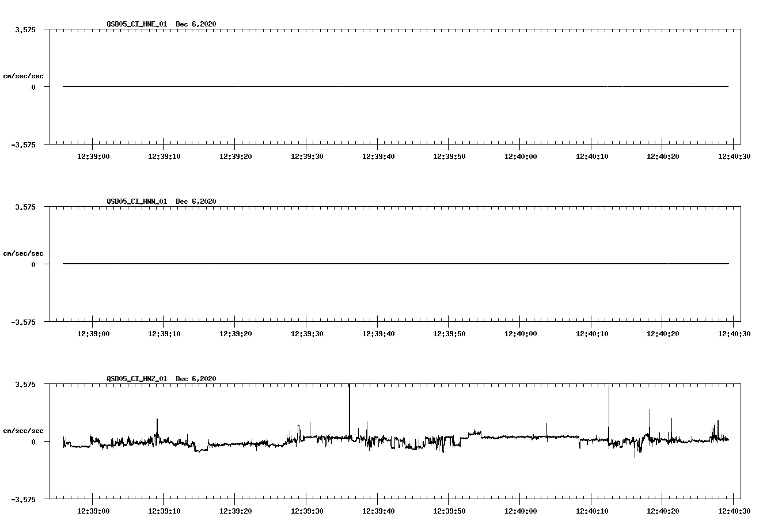Click the 12:40:00 label under the HNZ trace
Image resolution: width=782 pixels, height=532 pixels.
tap(522, 510)
